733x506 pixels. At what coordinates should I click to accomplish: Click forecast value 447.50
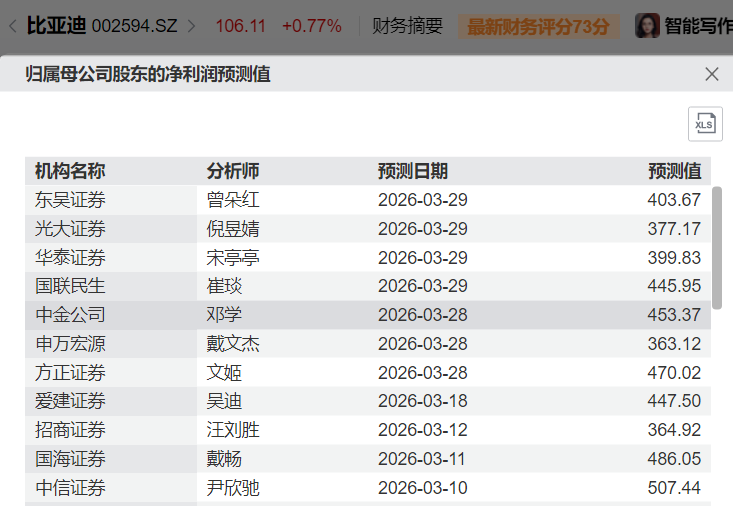[674, 401]
